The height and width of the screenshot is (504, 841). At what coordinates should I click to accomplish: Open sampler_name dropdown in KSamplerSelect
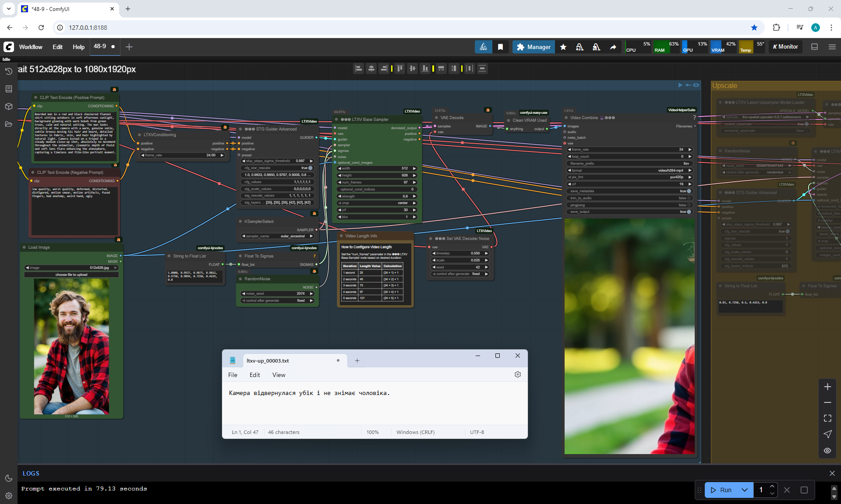pos(278,236)
